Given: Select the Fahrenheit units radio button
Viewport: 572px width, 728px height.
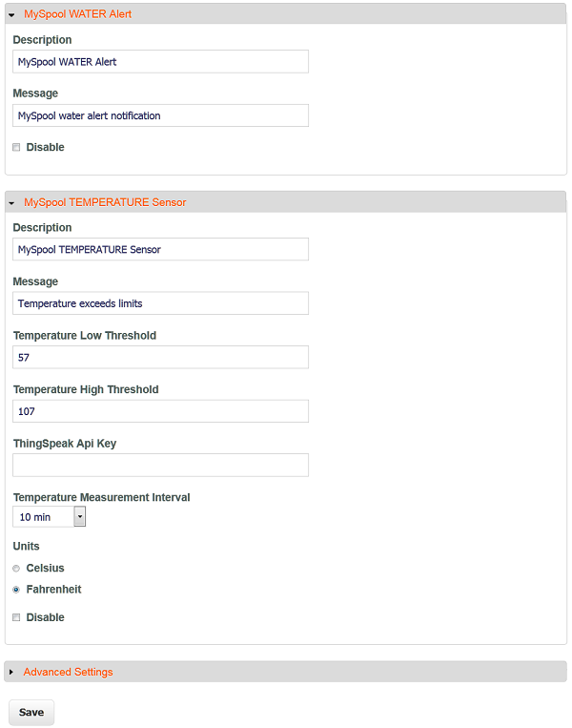Looking at the screenshot, I should click(16, 590).
